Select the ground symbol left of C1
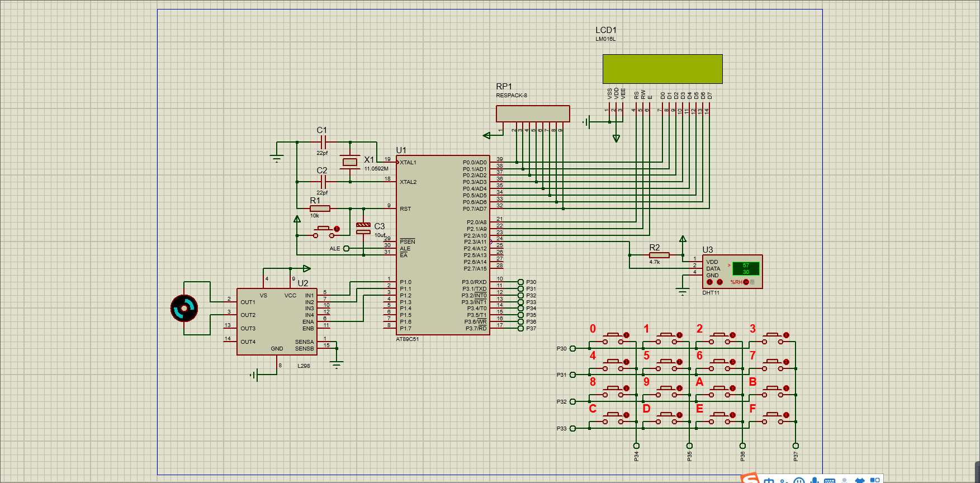The width and height of the screenshot is (980, 483). [277, 158]
